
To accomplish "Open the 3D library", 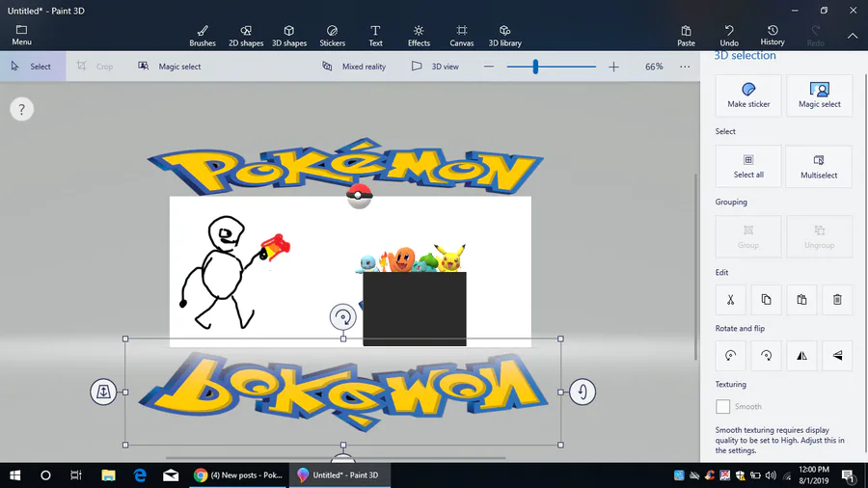I will coord(504,36).
